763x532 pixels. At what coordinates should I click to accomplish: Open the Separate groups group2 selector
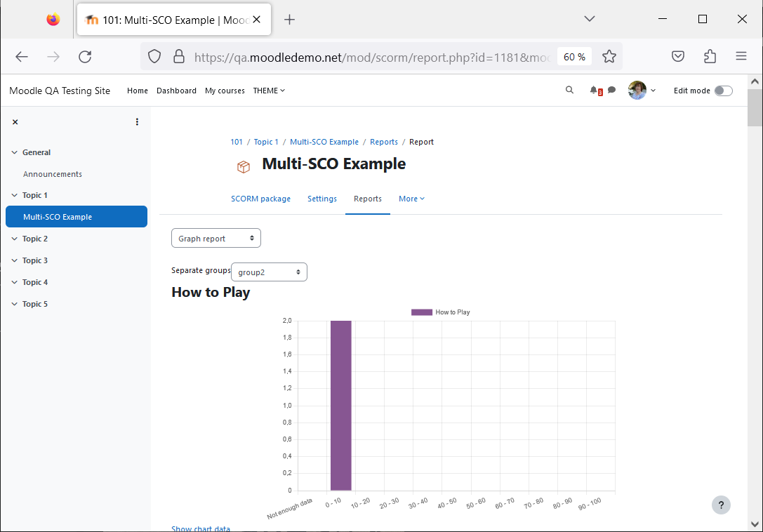(269, 272)
